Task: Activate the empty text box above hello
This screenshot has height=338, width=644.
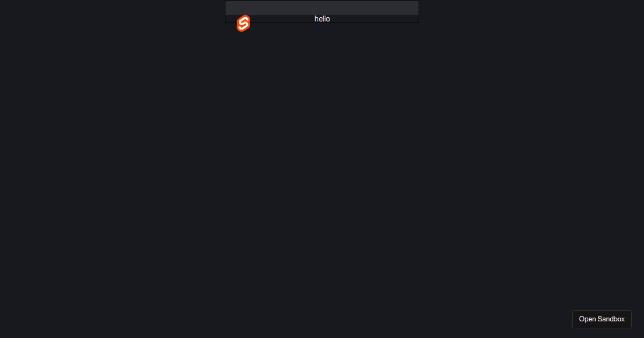Action: point(322,8)
